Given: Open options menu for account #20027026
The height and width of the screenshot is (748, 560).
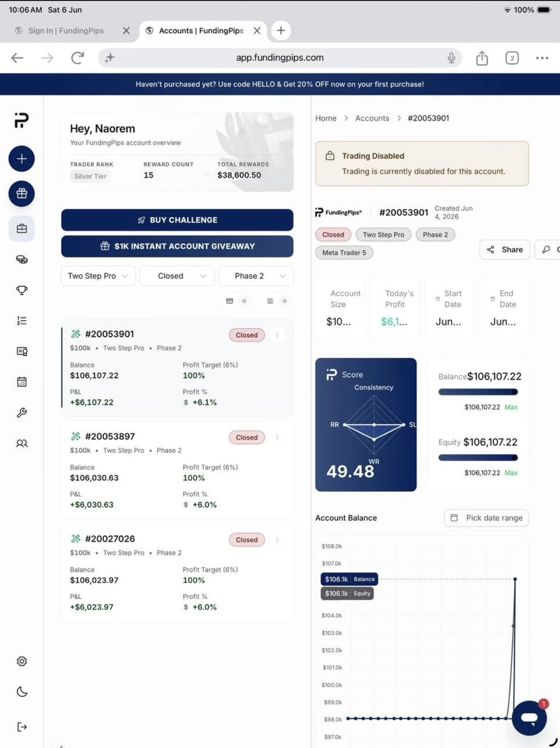Looking at the screenshot, I should tap(277, 540).
